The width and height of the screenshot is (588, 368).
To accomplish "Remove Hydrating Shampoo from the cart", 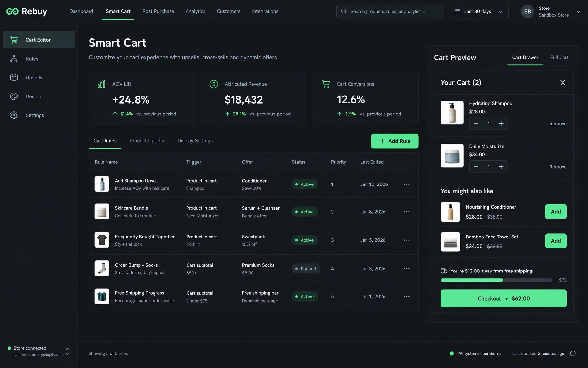I will tap(558, 124).
